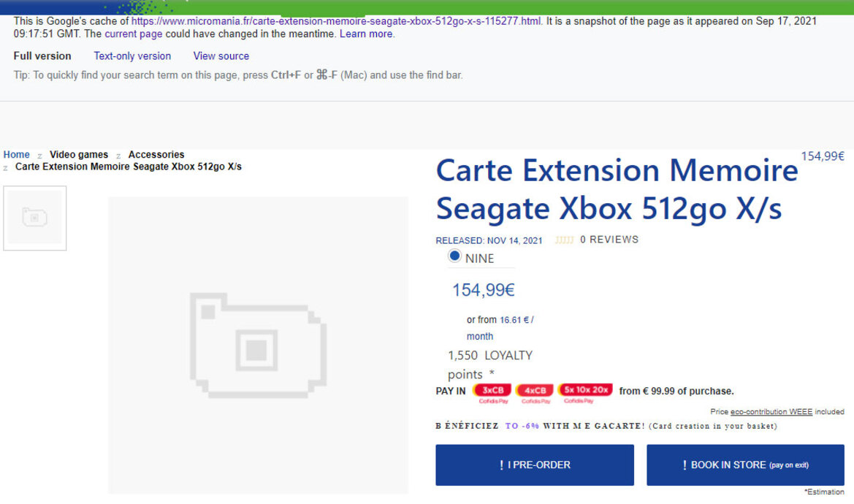
Task: Click the 3xCB Cofidis Pay badge
Action: pos(492,391)
